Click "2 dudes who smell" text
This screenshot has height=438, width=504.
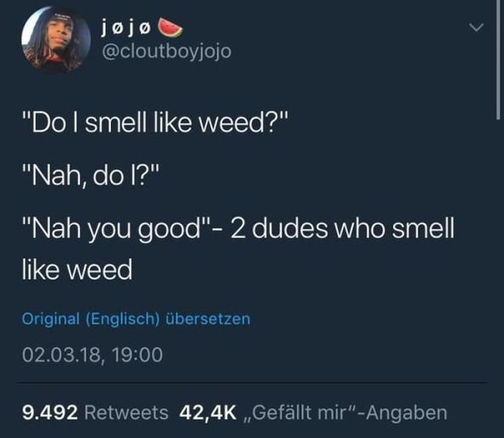coord(343,228)
